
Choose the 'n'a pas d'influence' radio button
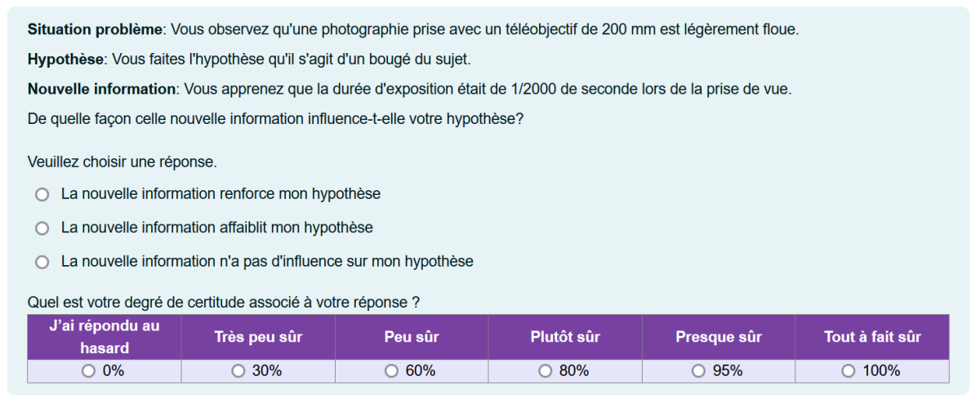(x=42, y=262)
